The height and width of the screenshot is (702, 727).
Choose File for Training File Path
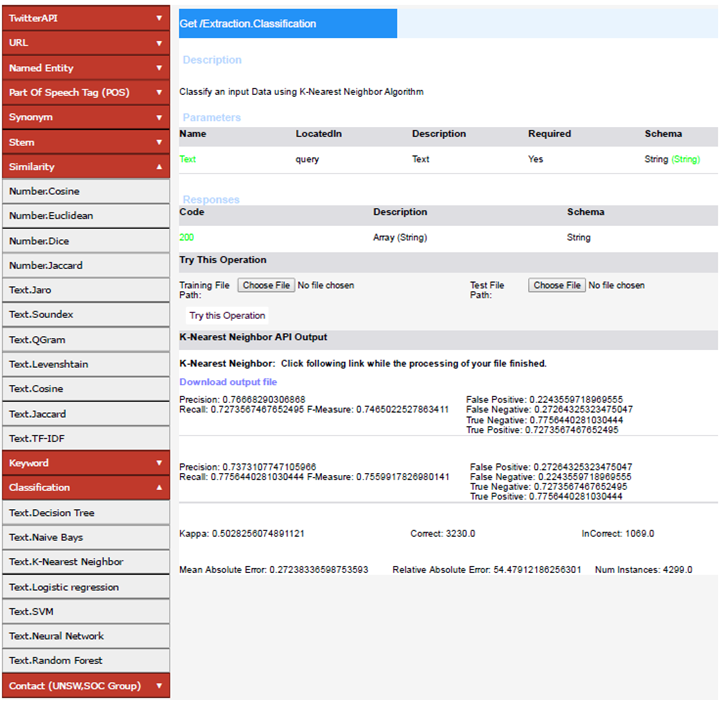tap(267, 285)
